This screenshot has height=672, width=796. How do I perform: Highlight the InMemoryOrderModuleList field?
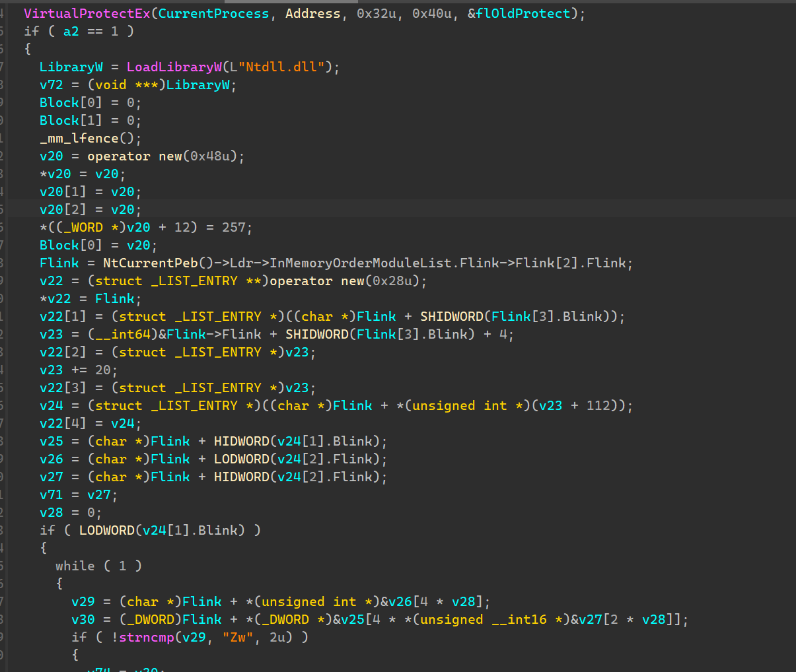tap(361, 263)
